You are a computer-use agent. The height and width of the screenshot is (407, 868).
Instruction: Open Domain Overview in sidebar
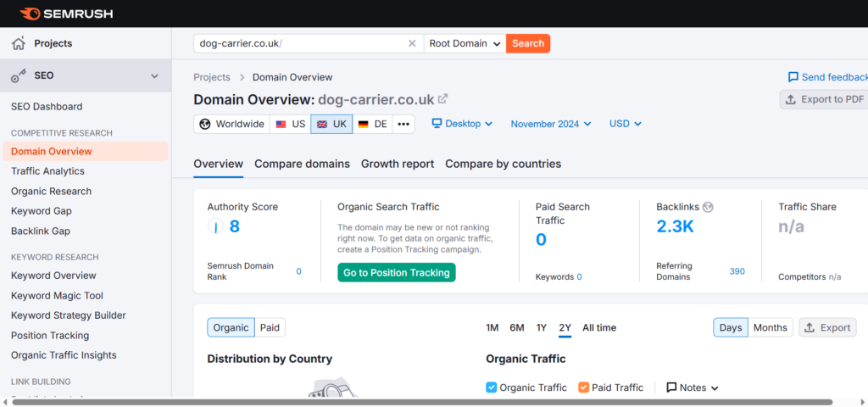(86, 151)
